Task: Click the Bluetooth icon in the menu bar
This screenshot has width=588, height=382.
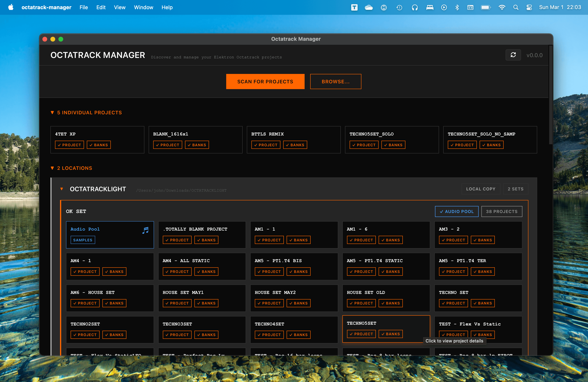Action: 457,7
